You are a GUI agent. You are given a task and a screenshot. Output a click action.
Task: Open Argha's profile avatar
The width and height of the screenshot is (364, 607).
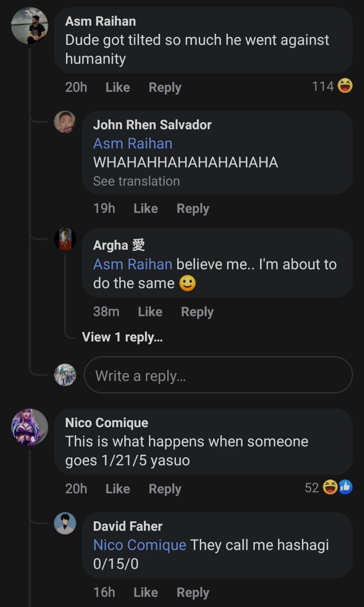tap(65, 239)
